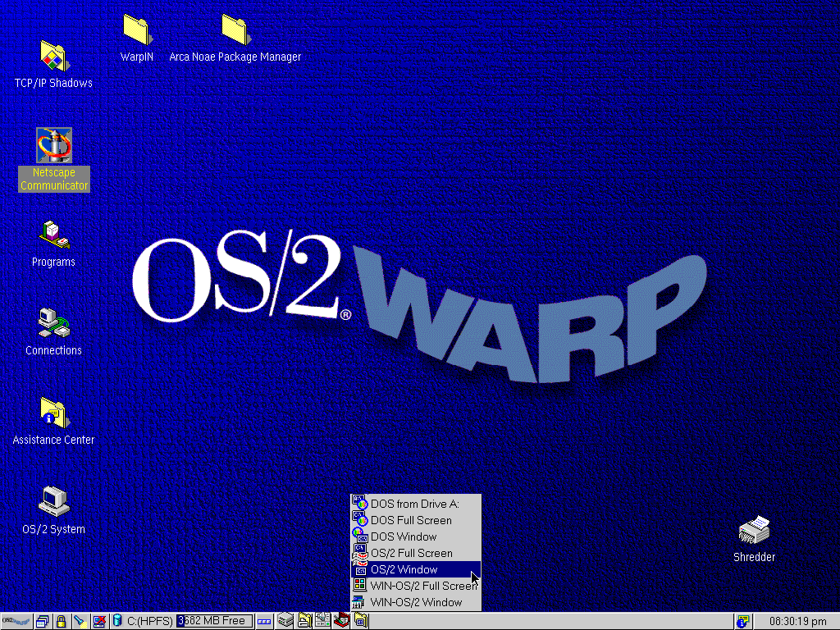Open the printer folder tray icon in WarpCenter

[304, 622]
